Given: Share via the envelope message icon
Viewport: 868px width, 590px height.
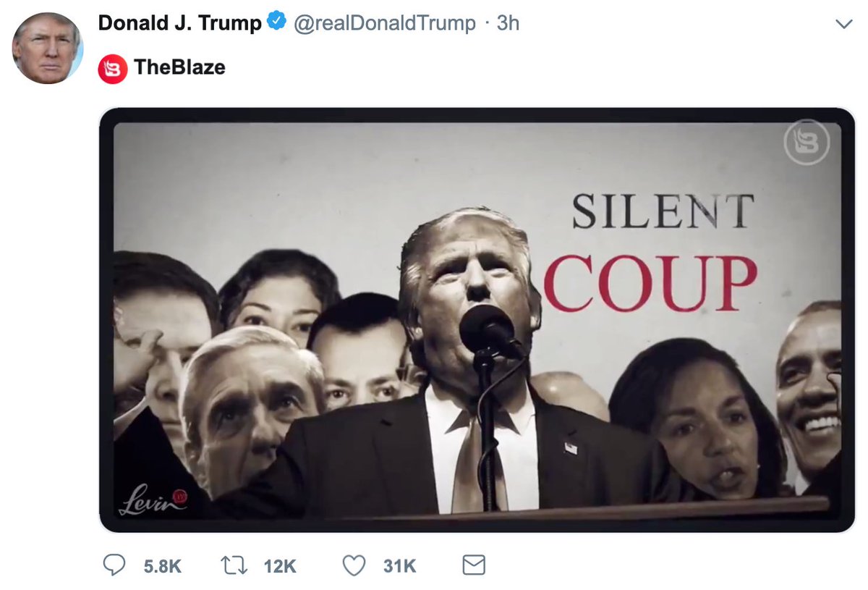Looking at the screenshot, I should 474,565.
